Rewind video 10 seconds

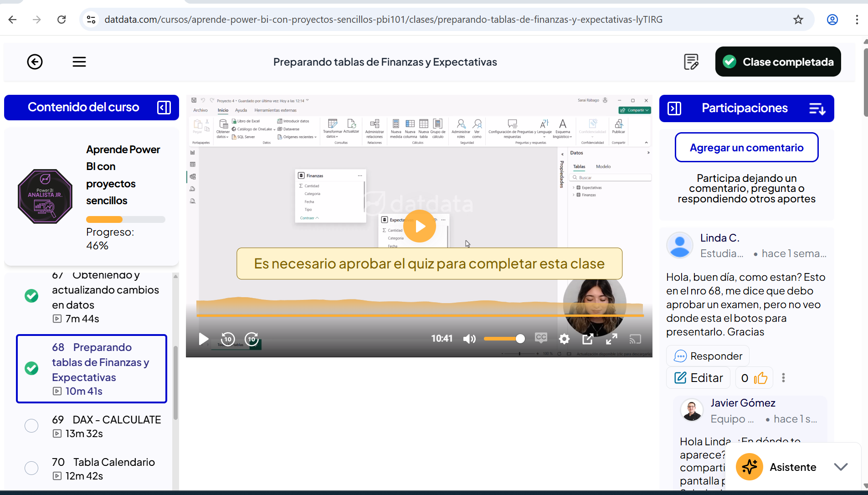tap(228, 339)
